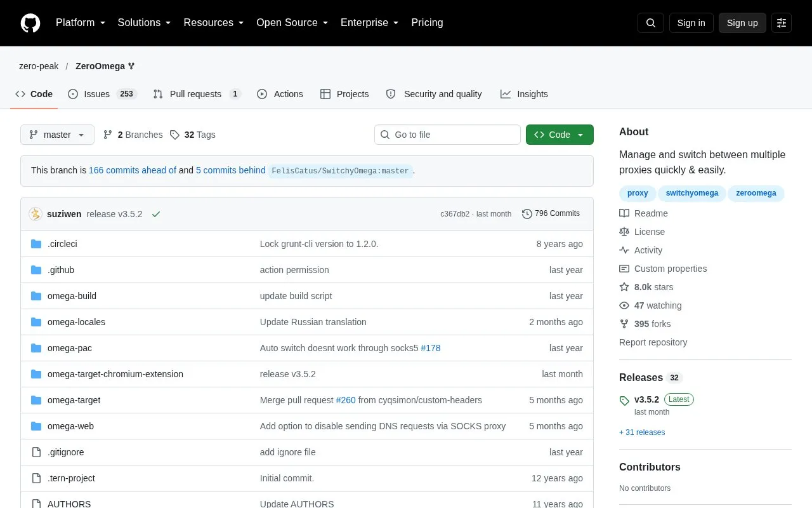Expand the Solutions menu
The height and width of the screenshot is (508, 812).
click(x=145, y=23)
